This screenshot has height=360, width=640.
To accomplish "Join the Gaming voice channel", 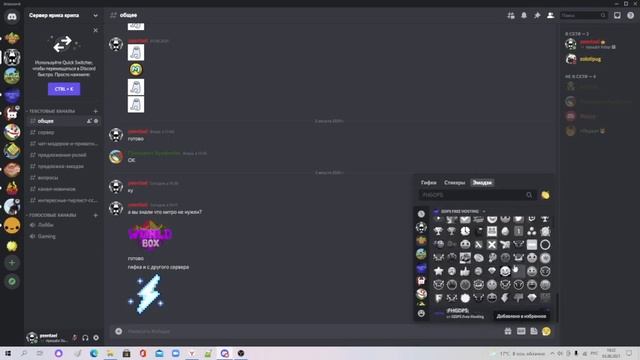I will point(63,236).
